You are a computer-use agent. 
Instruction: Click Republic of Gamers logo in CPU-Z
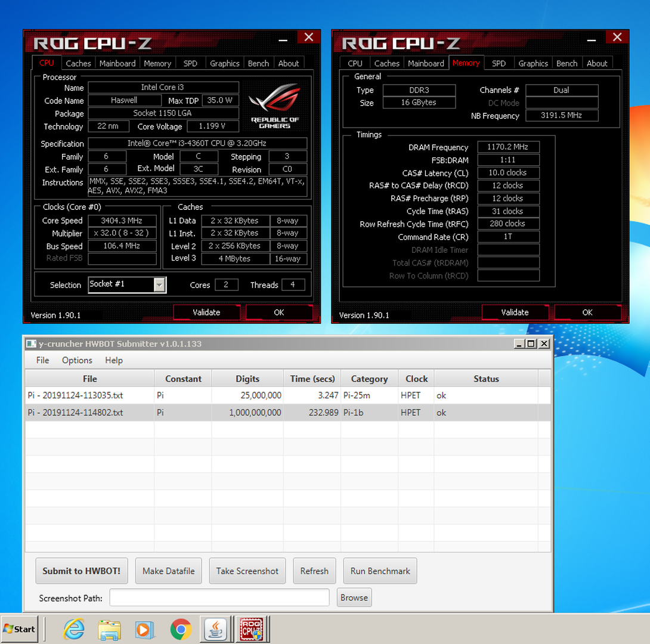(275, 106)
